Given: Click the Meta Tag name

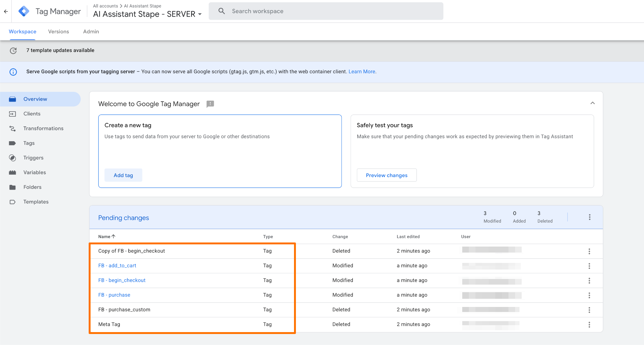Looking at the screenshot, I should tap(109, 324).
